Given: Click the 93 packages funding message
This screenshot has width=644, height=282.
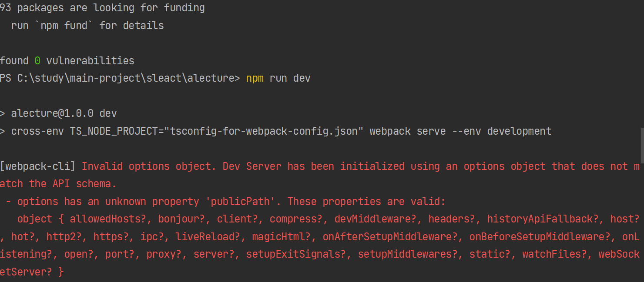Looking at the screenshot, I should coord(102,7).
